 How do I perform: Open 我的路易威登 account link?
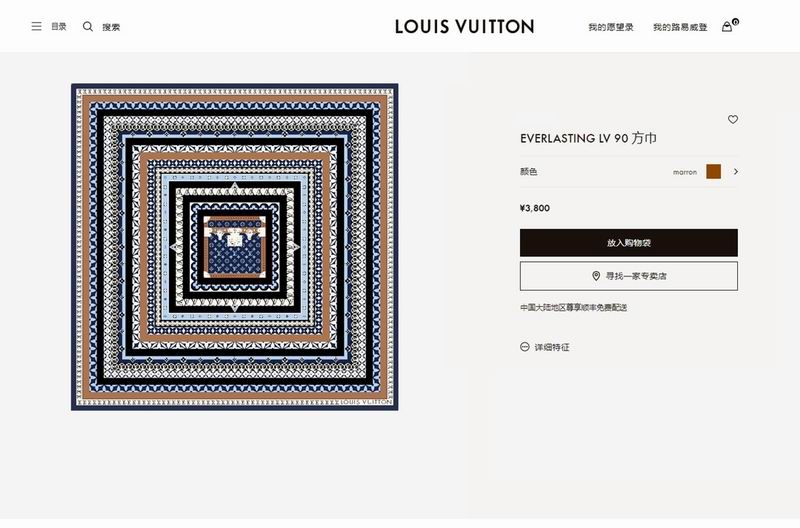tap(680, 27)
